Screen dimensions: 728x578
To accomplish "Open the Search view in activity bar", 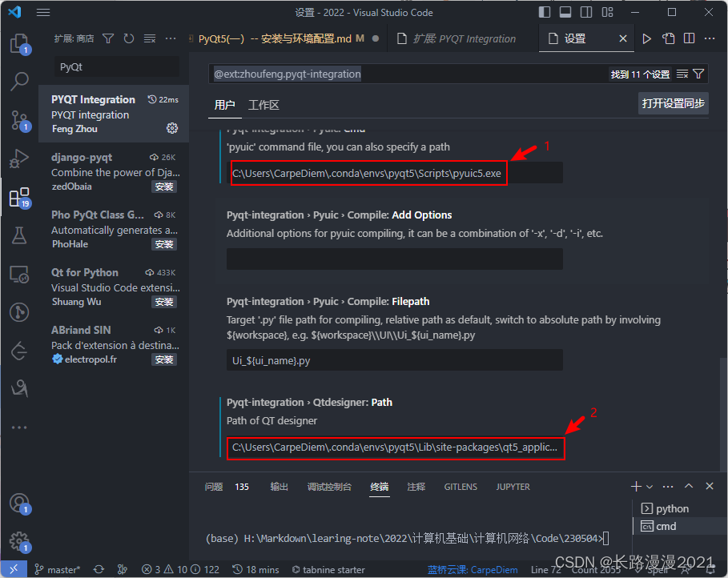I will point(19,81).
